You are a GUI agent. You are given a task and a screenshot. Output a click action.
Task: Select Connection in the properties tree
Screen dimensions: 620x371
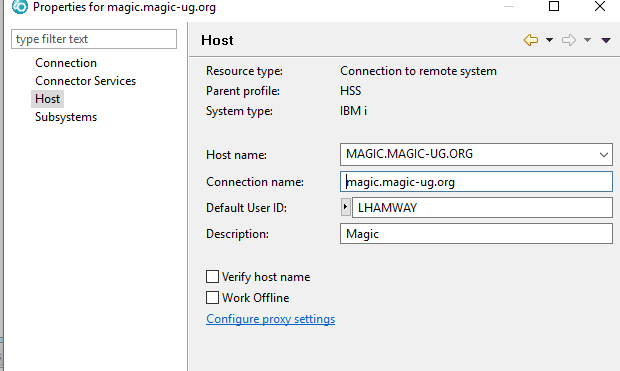click(66, 63)
